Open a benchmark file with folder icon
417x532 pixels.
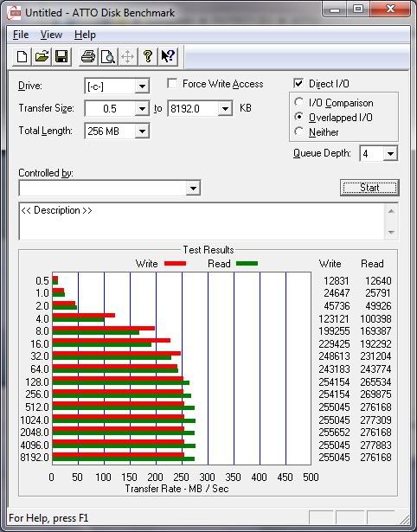point(42,56)
